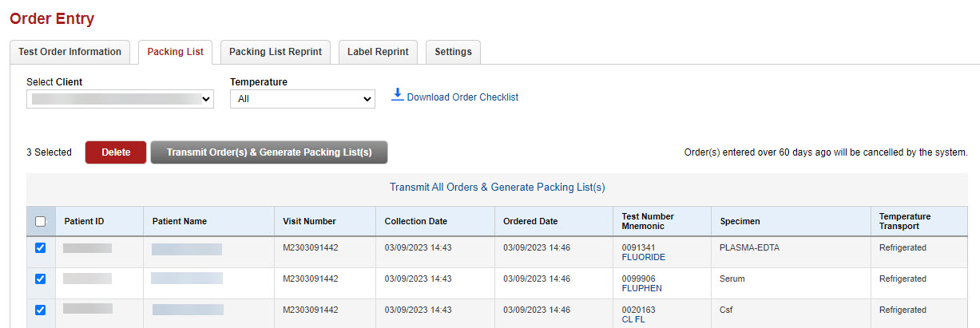Screen dimensions: 980x328
Task: Switch to the Test Order Information tab
Action: click(x=69, y=52)
